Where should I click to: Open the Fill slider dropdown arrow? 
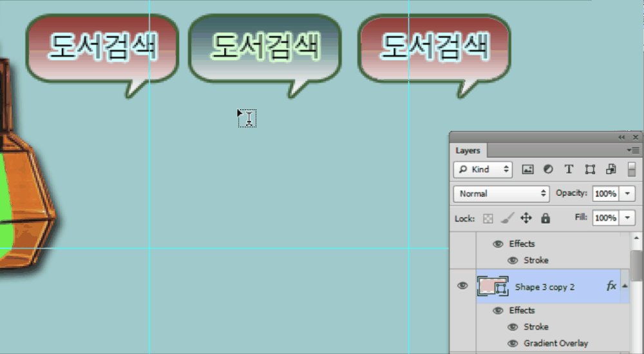[x=627, y=218]
